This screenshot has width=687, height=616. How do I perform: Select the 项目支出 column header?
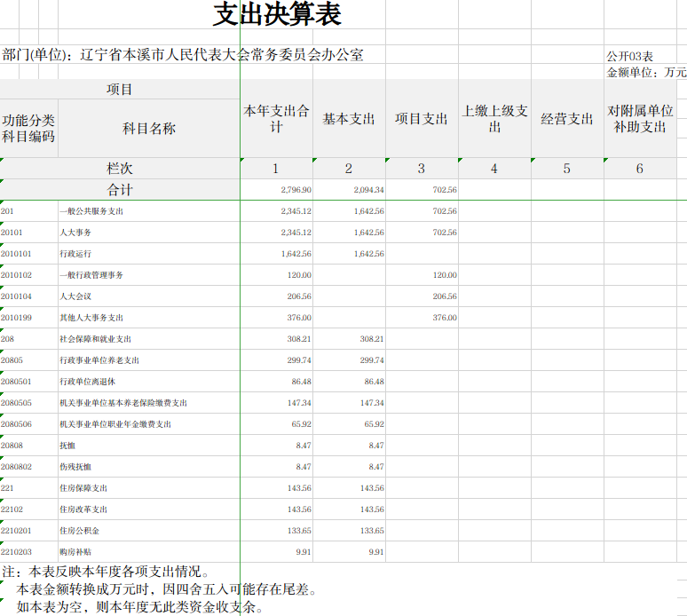(x=422, y=119)
